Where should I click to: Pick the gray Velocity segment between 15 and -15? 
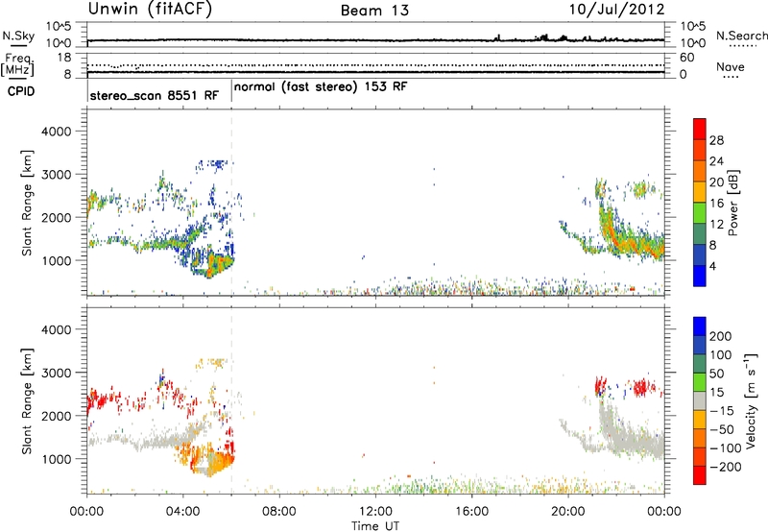click(700, 400)
